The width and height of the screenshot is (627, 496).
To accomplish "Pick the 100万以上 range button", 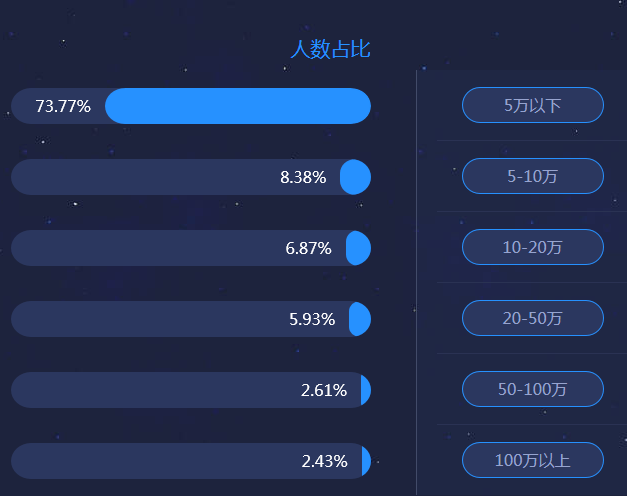I will pyautogui.click(x=533, y=460).
